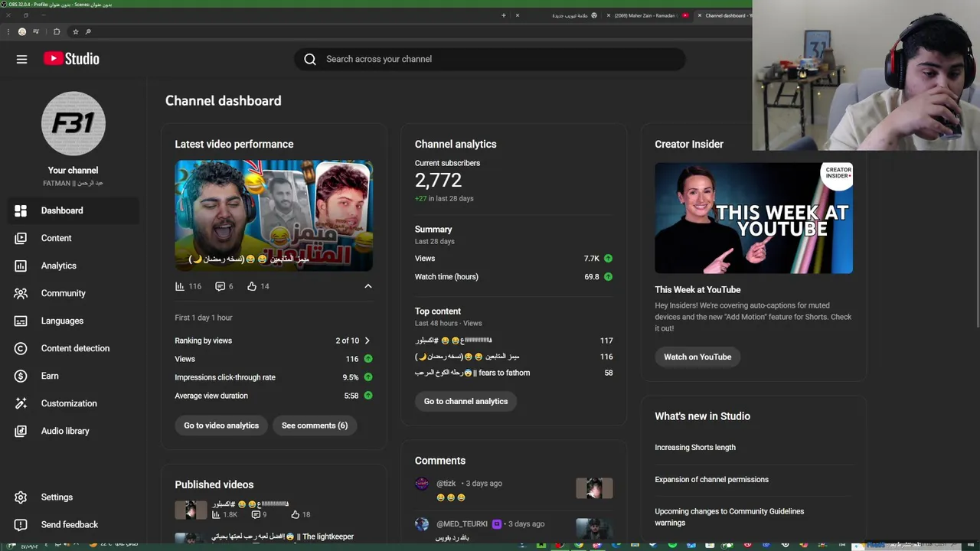Open the latest video performance thumbnail
980x551 pixels.
point(274,216)
